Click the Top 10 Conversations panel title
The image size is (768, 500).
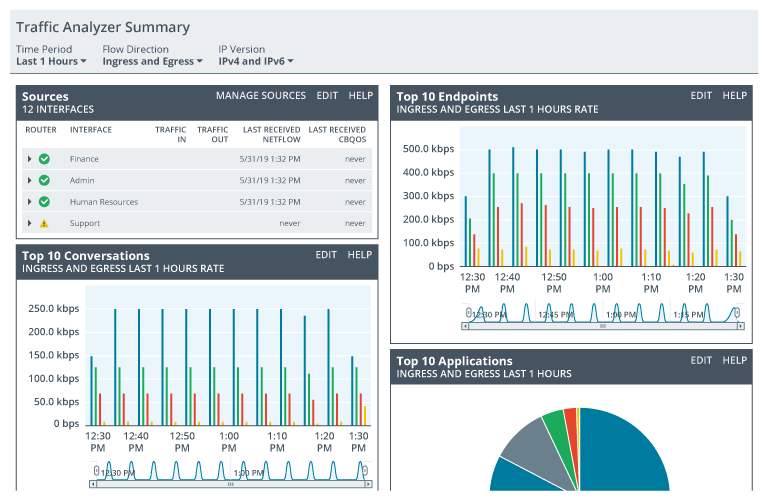(x=86, y=256)
